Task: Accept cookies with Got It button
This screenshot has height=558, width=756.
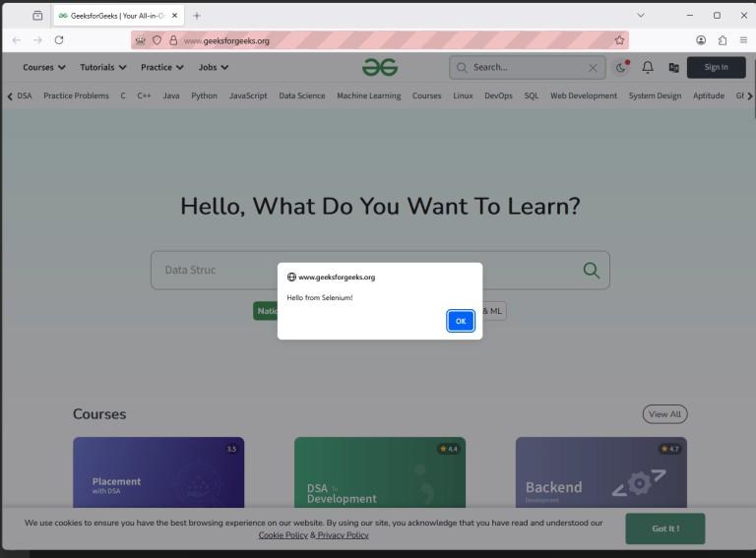Action: pos(665,528)
